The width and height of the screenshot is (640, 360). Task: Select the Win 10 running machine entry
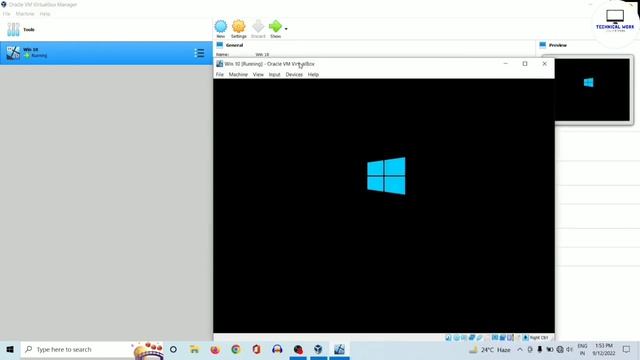(106, 53)
